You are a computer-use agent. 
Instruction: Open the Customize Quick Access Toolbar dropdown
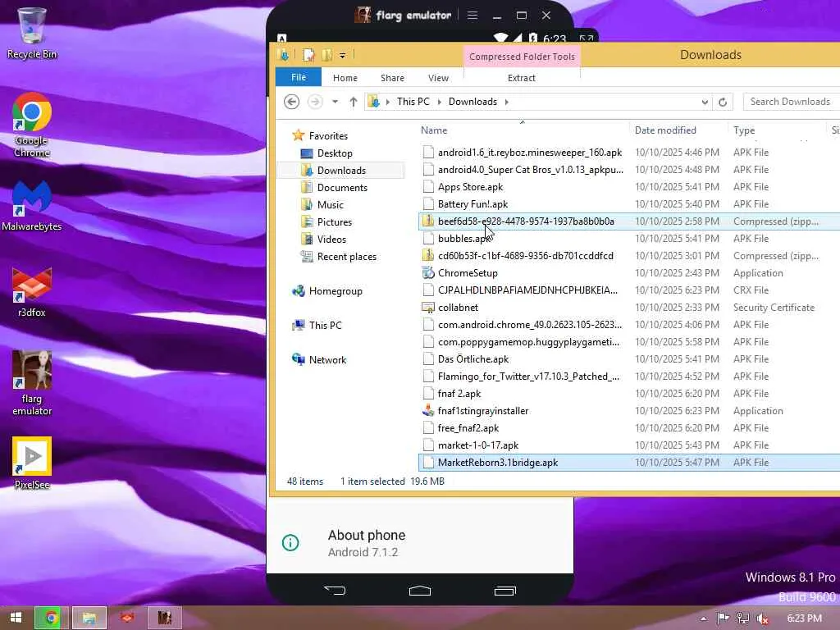[x=342, y=55]
